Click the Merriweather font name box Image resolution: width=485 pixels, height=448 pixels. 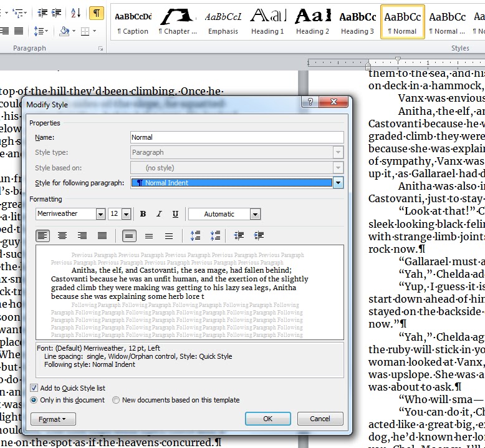pyautogui.click(x=66, y=213)
